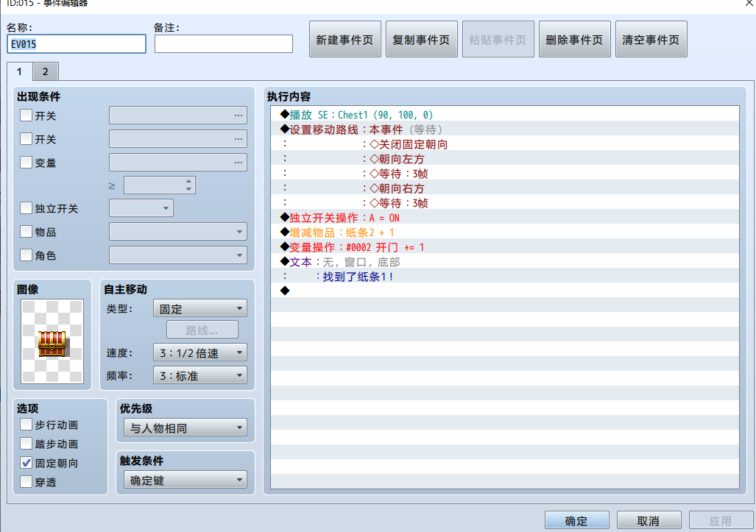Select the 关闭固定朝向 route line
756x532 pixels.
pyautogui.click(x=505, y=144)
